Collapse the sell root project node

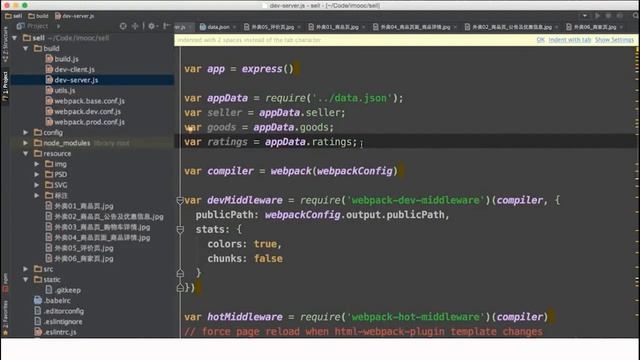point(15,38)
